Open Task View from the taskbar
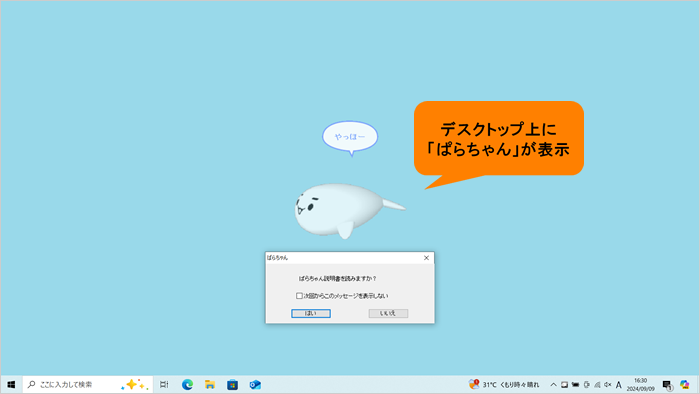This screenshot has height=394, width=700. point(164,384)
